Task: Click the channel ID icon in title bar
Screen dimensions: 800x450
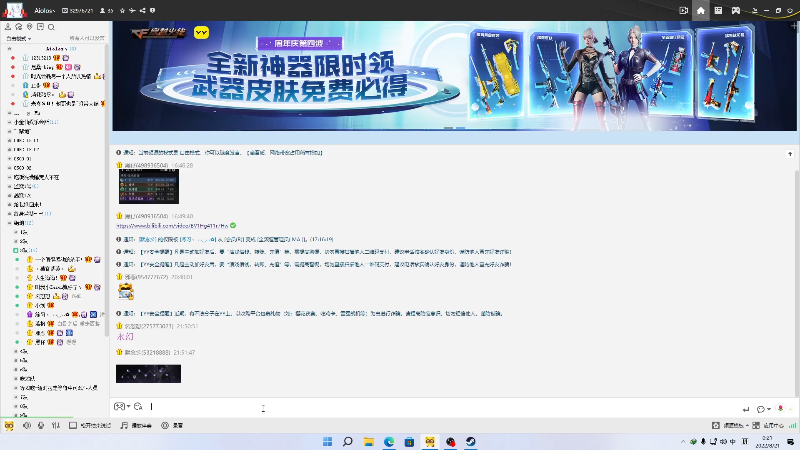Action: [x=65, y=10]
